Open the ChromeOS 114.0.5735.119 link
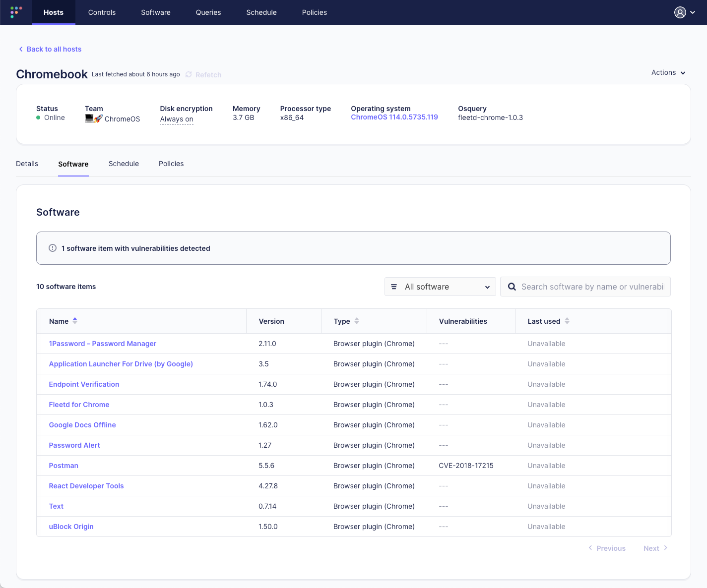 [394, 117]
